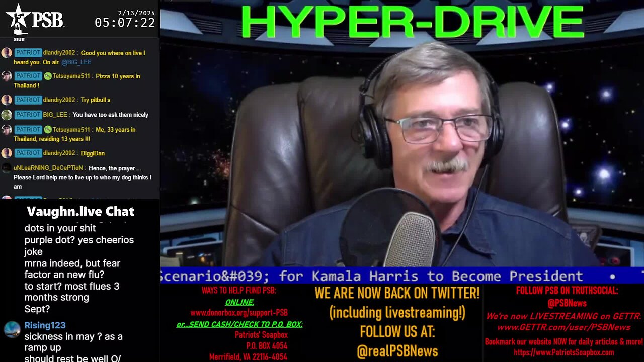Click the @PSBNews TruthSocial handle
The image size is (644, 362).
click(567, 303)
